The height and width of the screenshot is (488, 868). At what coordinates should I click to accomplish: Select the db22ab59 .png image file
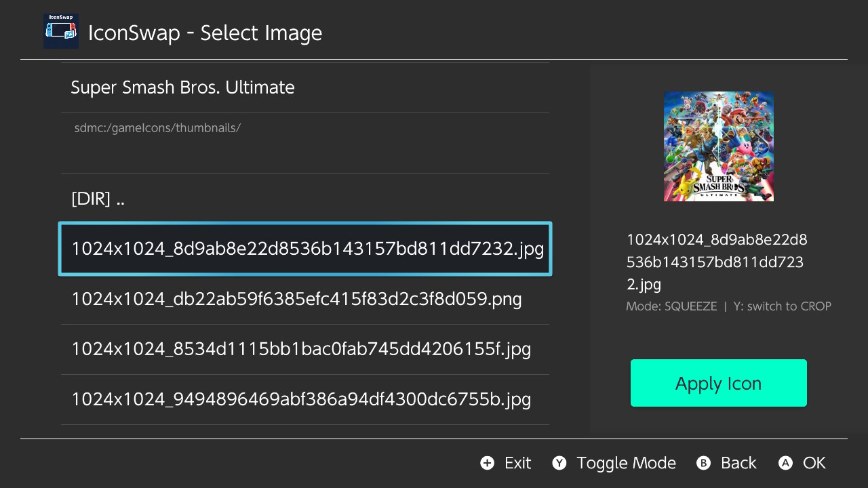point(305,299)
